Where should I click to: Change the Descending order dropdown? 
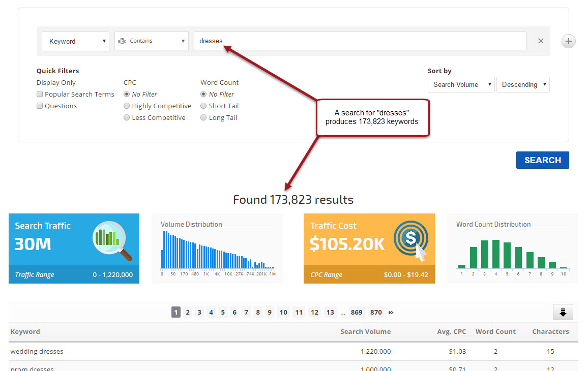coord(523,85)
